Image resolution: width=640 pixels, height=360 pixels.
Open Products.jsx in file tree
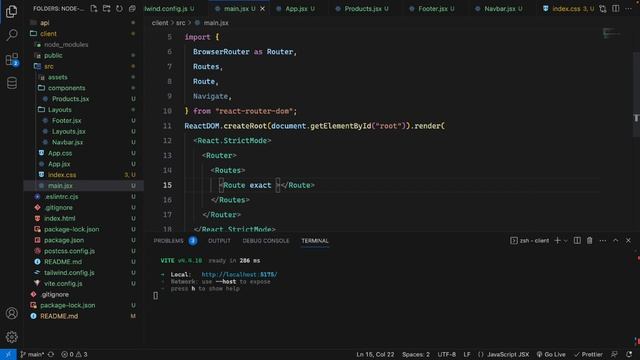coord(70,99)
